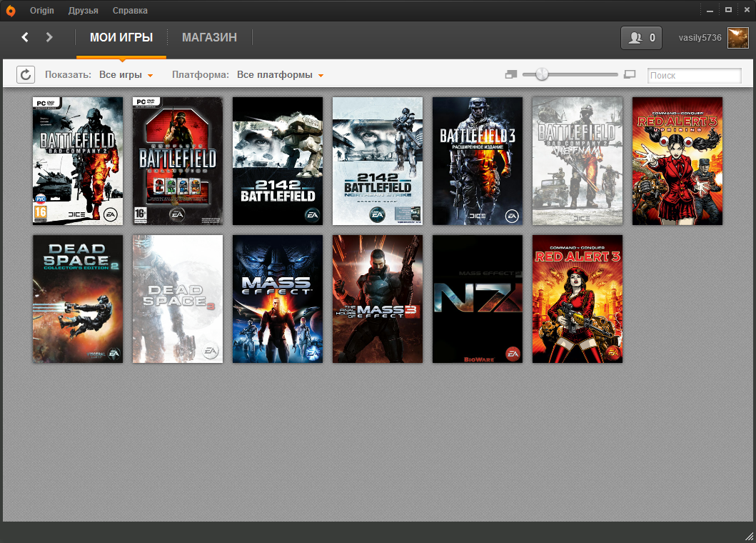Select the red Battlefield 2 Collection cover
This screenshot has height=543, width=756.
click(178, 161)
